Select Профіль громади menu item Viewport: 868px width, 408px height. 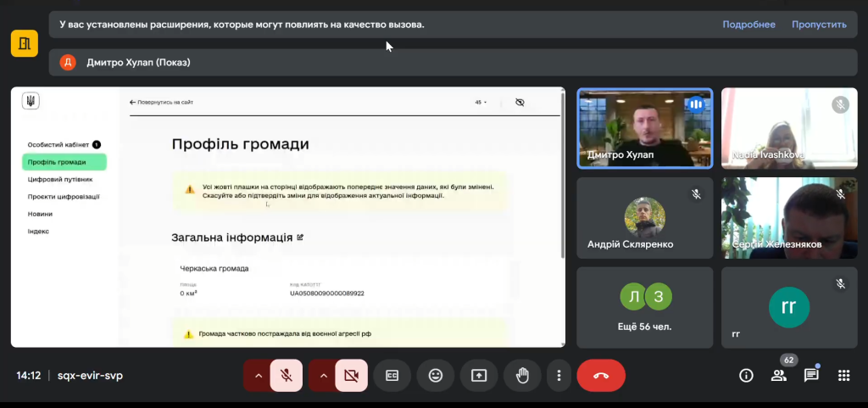64,162
